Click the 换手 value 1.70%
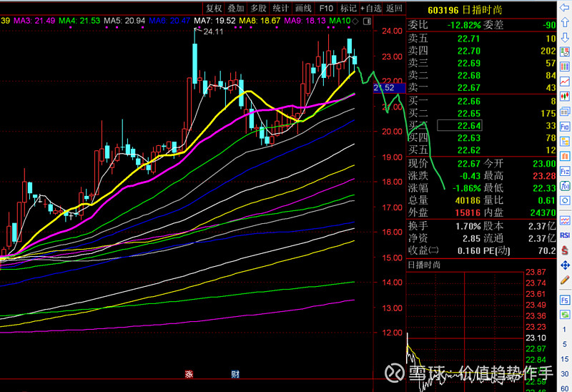The height and width of the screenshot is (392, 572). [x=468, y=226]
